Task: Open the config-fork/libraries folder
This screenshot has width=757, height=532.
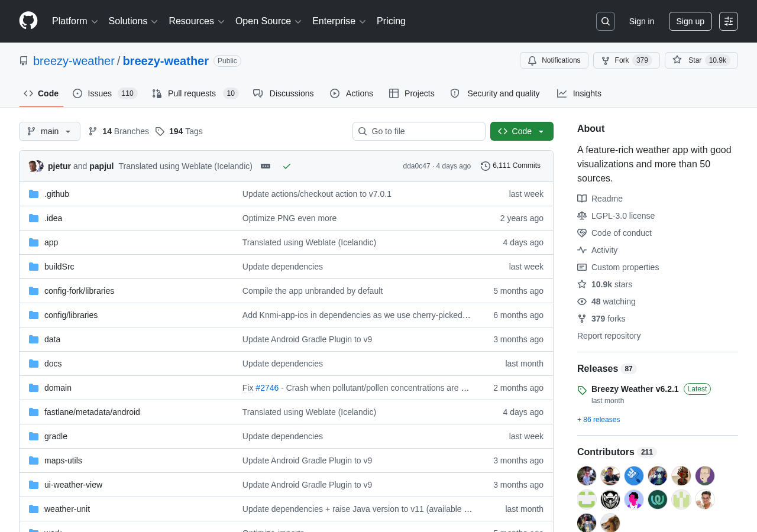Action: coord(79,291)
